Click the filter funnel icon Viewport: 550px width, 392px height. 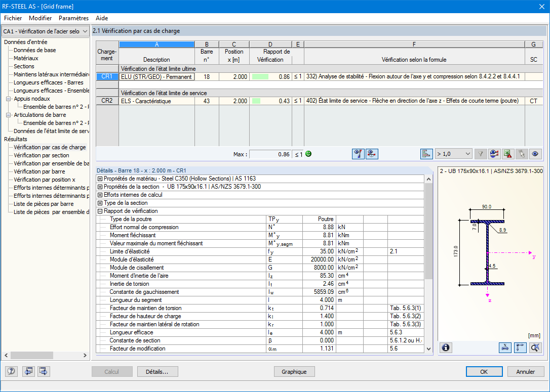(x=481, y=154)
